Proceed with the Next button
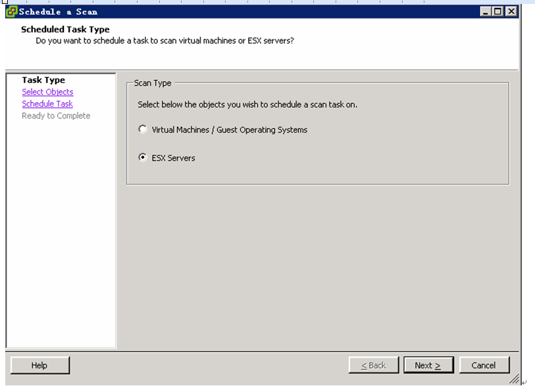 tap(428, 366)
